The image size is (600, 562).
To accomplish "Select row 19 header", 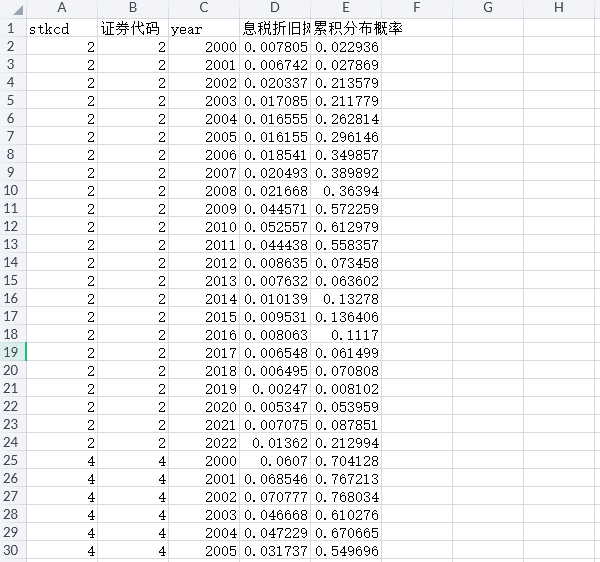I will (x=13, y=352).
